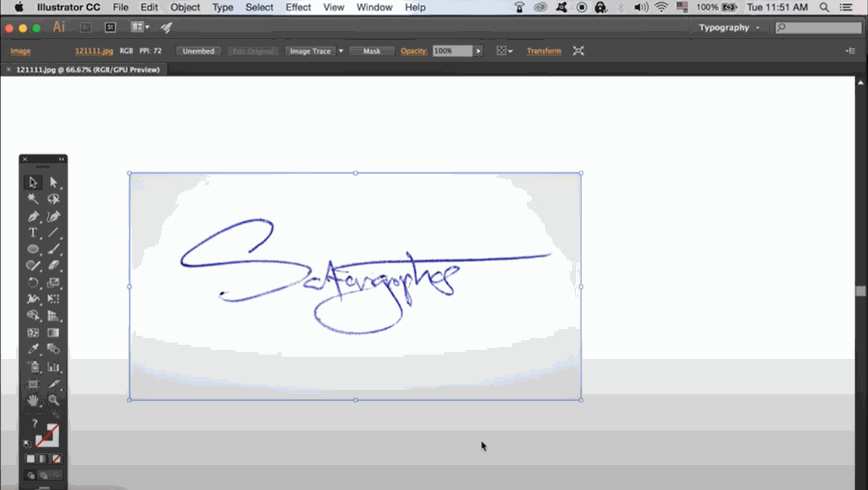This screenshot has width=868, height=490.
Task: Click the Unembed button
Action: (x=198, y=50)
